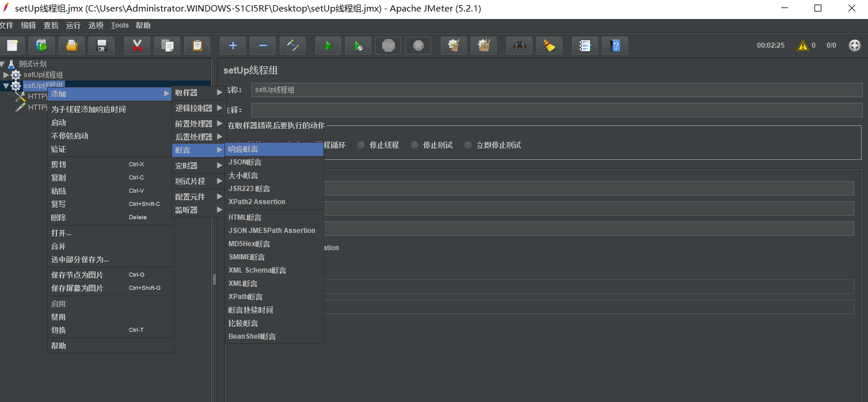The height and width of the screenshot is (402, 868).
Task: Choose 断言持续时间 menu entry
Action: 274,310
